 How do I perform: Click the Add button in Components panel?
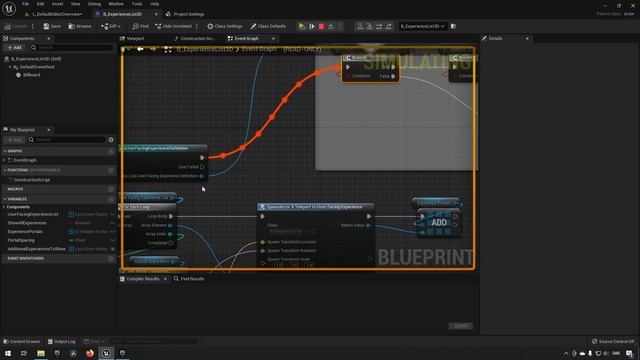(14, 48)
